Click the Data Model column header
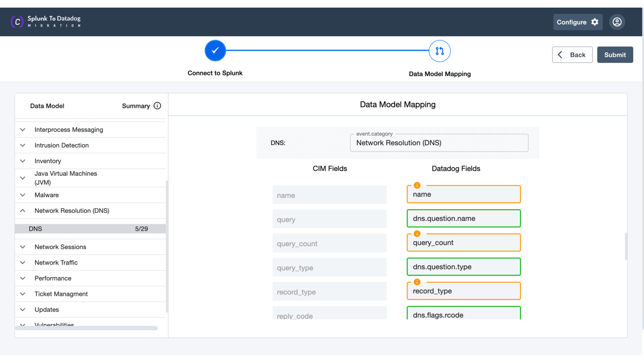The height and width of the screenshot is (363, 644). click(x=47, y=106)
